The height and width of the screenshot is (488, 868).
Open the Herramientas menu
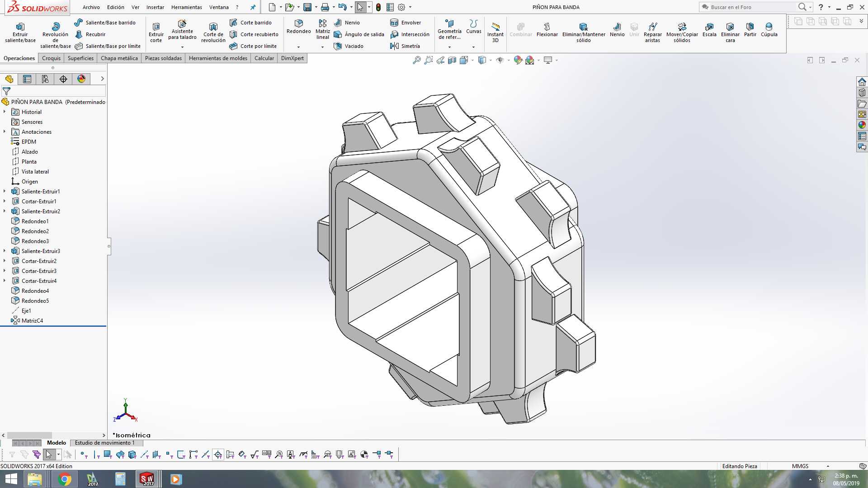[186, 7]
